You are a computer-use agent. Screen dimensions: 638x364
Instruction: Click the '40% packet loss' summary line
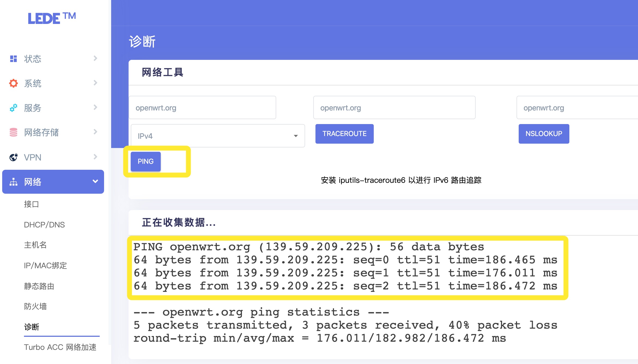point(345,325)
